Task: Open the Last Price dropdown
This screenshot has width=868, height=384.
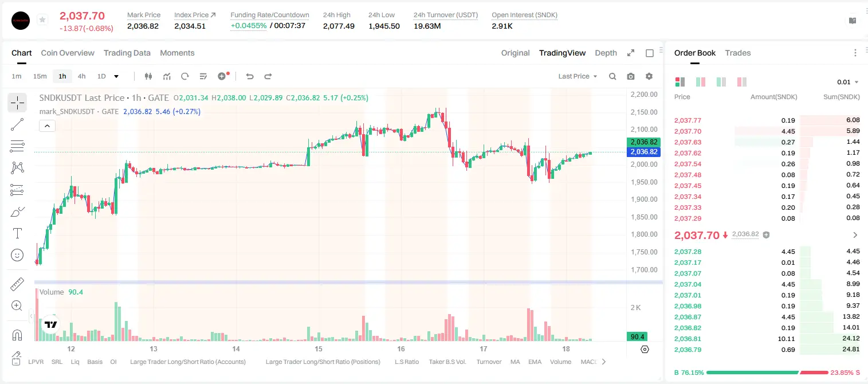Action: pos(578,76)
